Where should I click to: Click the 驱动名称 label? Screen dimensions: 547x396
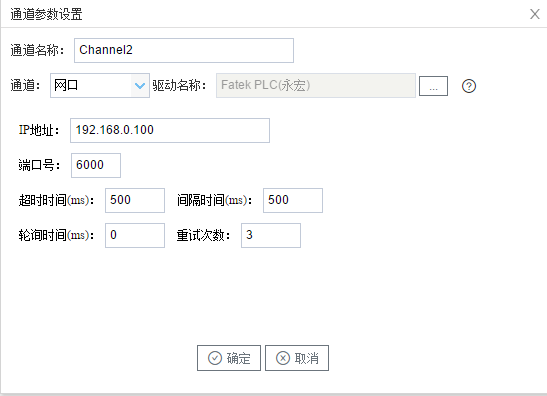coord(179,85)
